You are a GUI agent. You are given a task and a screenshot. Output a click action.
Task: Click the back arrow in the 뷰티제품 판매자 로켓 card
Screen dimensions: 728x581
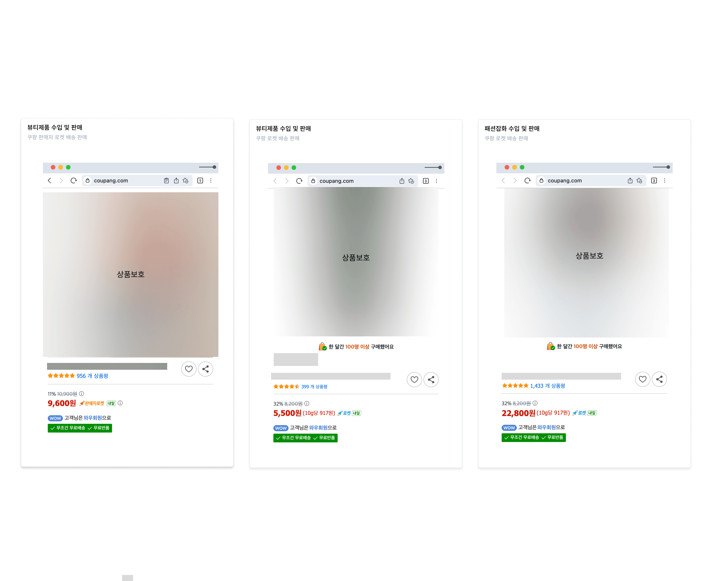tap(50, 181)
